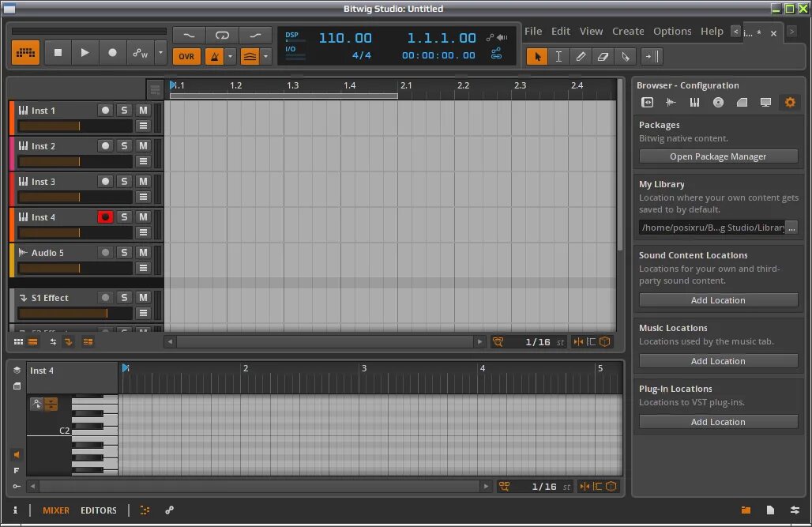This screenshot has width=812, height=527.
Task: Click the arranger 1/16 grid setting
Action: (538, 342)
